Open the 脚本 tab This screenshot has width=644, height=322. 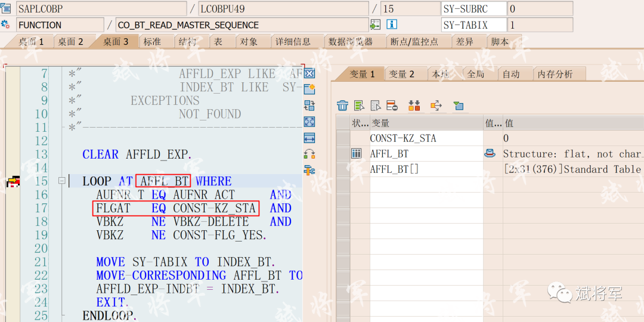500,42
